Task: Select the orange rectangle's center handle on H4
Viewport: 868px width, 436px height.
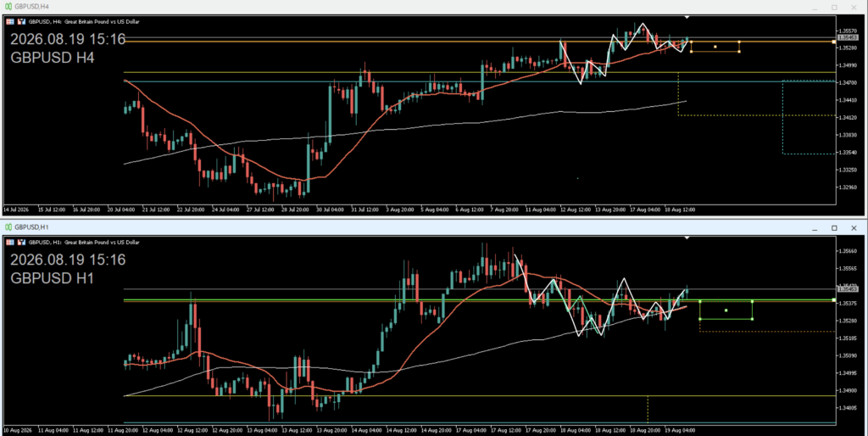Action: pos(715,47)
